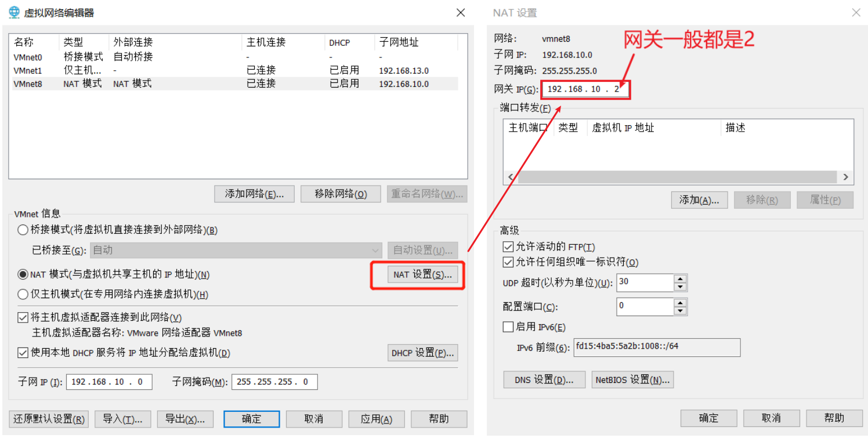Image resolution: width=868 pixels, height=438 pixels.
Task: Click the 虚拟机 IP 地址 column header
Action: pos(654,128)
